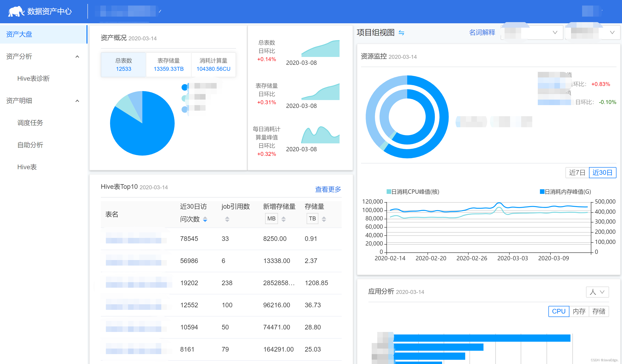
Task: Open the 名词解释 link
Action: tap(482, 33)
